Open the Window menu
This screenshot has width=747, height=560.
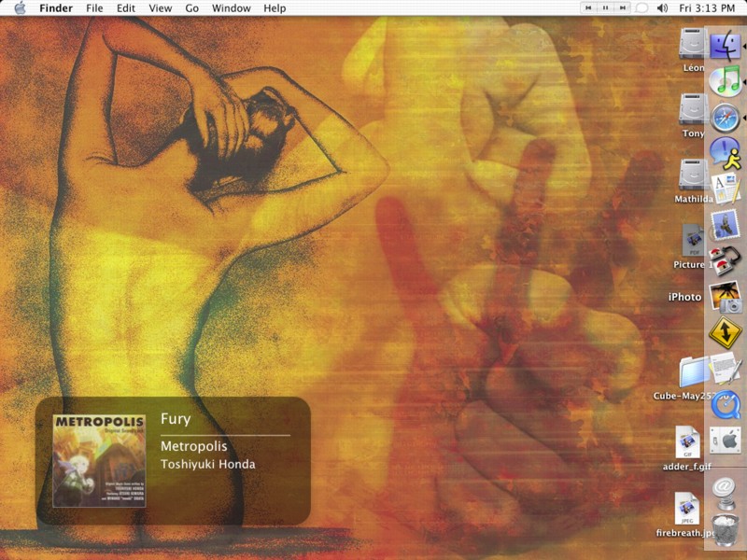pos(231,7)
